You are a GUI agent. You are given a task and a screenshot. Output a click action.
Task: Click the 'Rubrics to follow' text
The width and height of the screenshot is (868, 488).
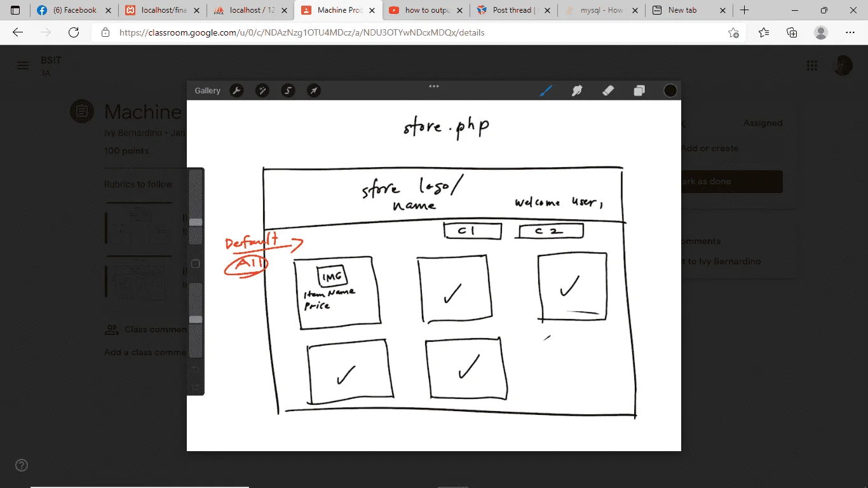(x=139, y=184)
